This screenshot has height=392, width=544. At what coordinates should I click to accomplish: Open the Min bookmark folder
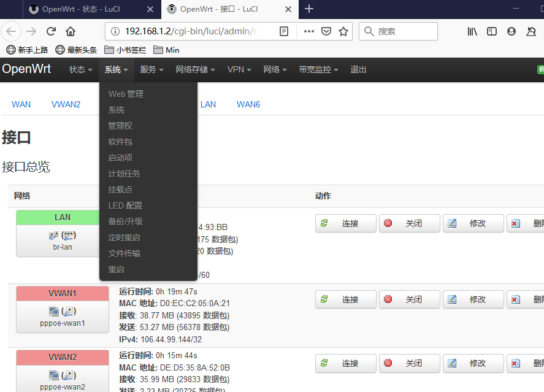tap(166, 50)
